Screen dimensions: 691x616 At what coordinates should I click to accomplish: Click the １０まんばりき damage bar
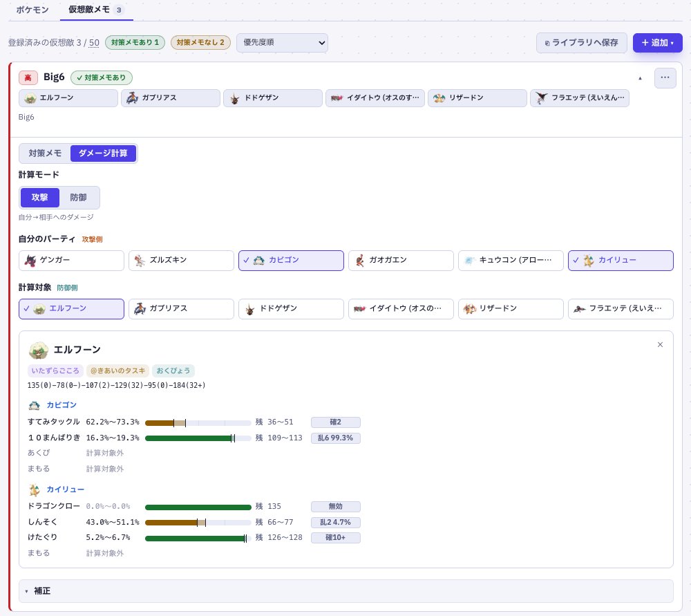198,438
